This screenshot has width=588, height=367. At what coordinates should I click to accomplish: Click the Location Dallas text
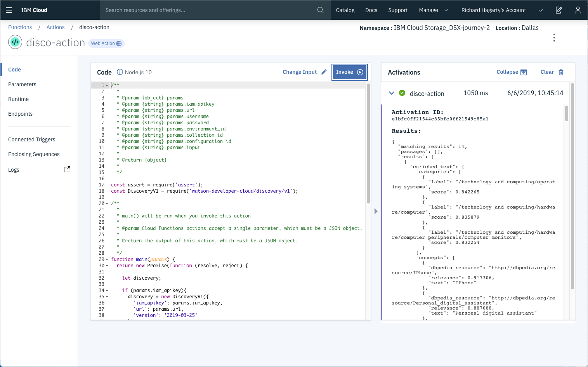pyautogui.click(x=517, y=28)
